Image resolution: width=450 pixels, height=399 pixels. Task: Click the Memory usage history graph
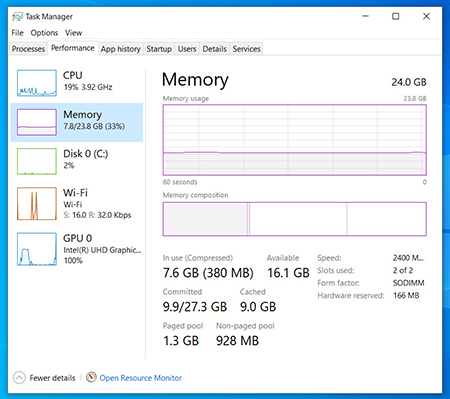tap(295, 140)
